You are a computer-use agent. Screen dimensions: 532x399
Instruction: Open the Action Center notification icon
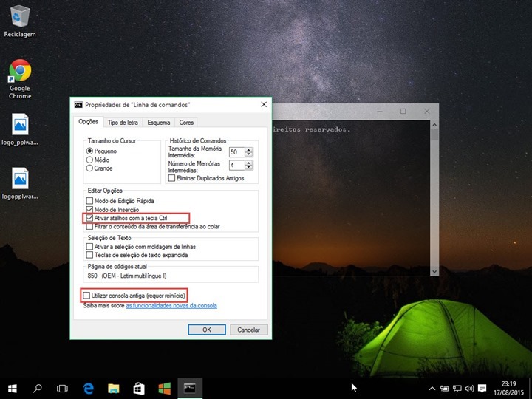pos(482,389)
